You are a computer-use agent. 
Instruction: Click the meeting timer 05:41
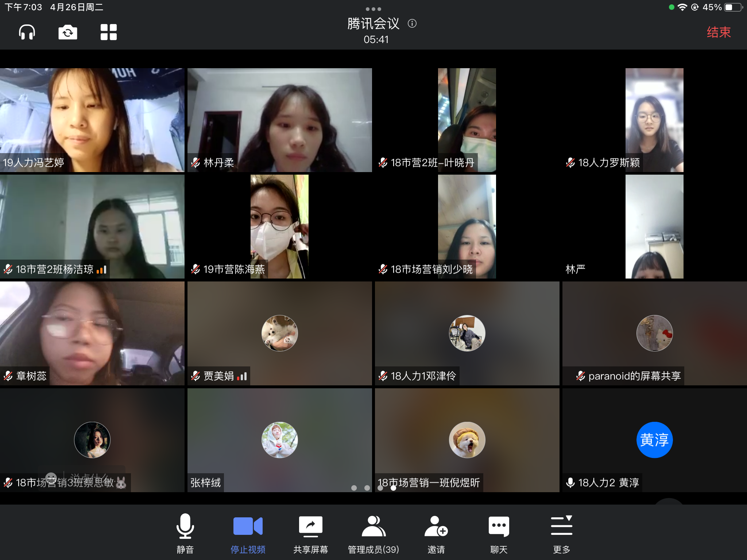(x=376, y=40)
